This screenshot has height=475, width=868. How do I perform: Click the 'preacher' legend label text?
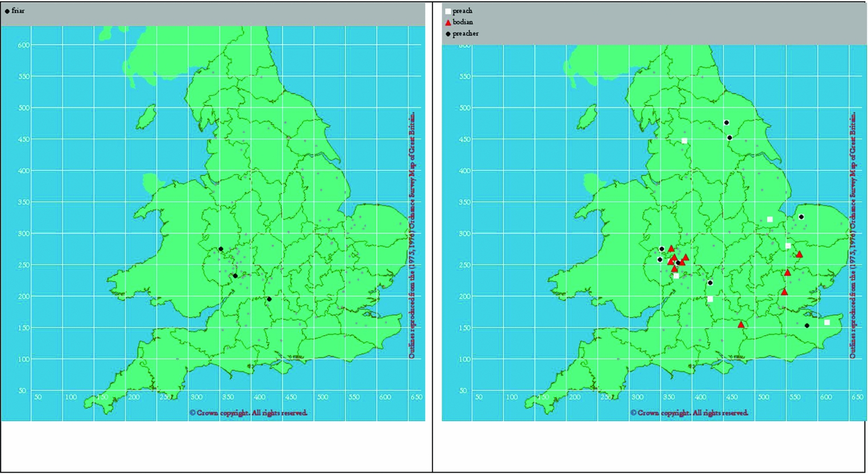[x=466, y=34]
